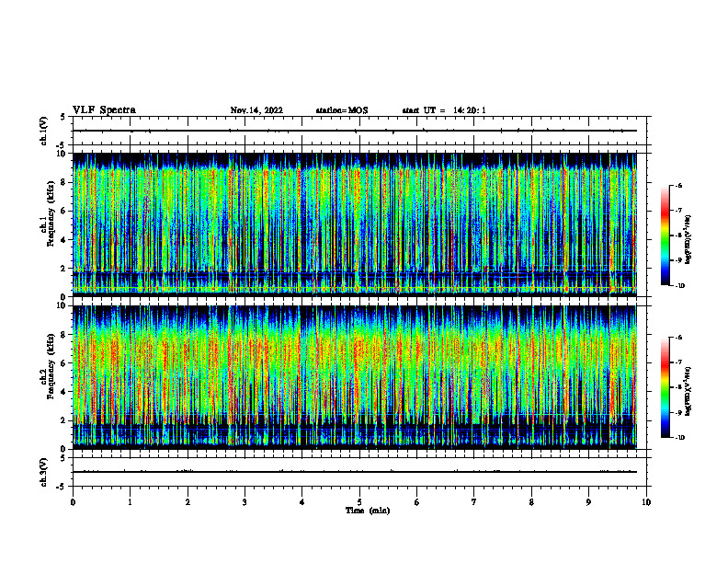Click the ch.2 spectrogram color scale bar
The height and width of the screenshot is (563, 728).
click(x=665, y=387)
